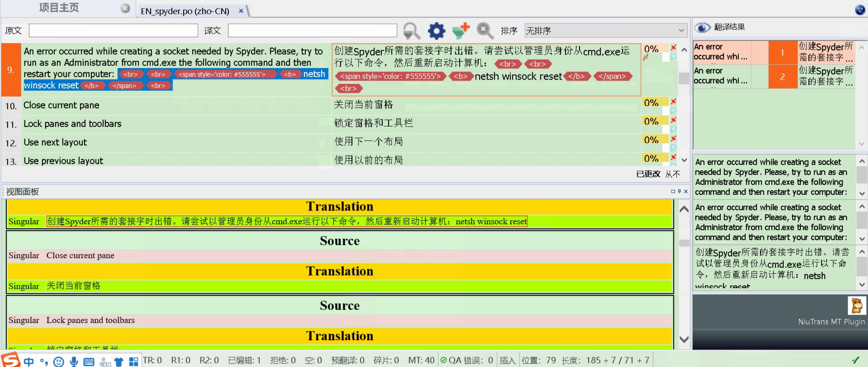Toggle the 中 Chinese input mode button

[29, 362]
